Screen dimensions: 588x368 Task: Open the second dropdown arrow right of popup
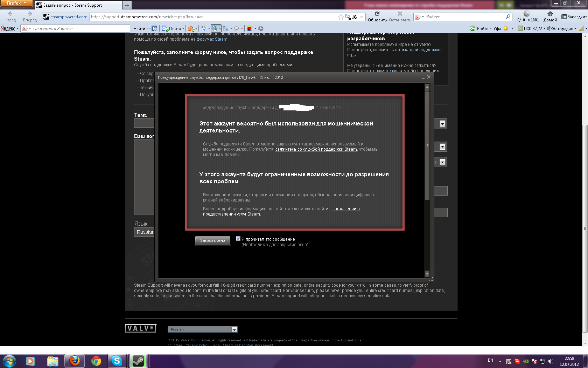pyautogui.click(x=442, y=147)
